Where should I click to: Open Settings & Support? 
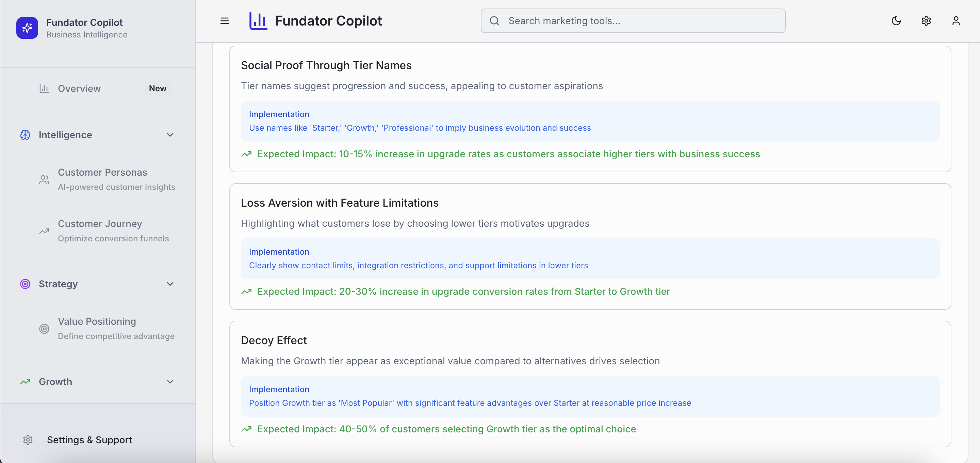click(x=89, y=440)
